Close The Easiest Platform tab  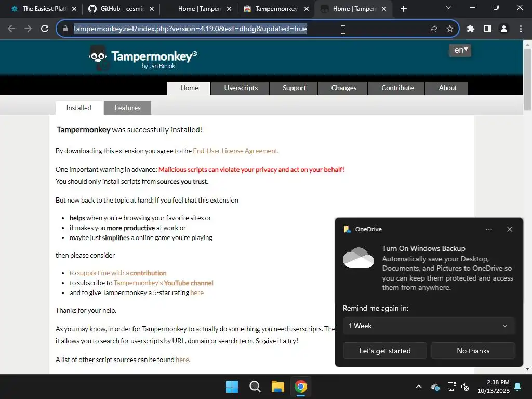[74, 9]
